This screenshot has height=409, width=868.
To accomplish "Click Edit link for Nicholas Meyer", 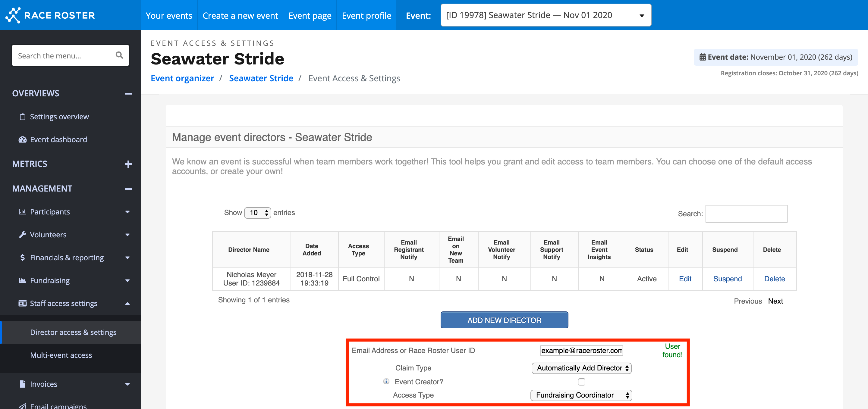I will coord(685,279).
